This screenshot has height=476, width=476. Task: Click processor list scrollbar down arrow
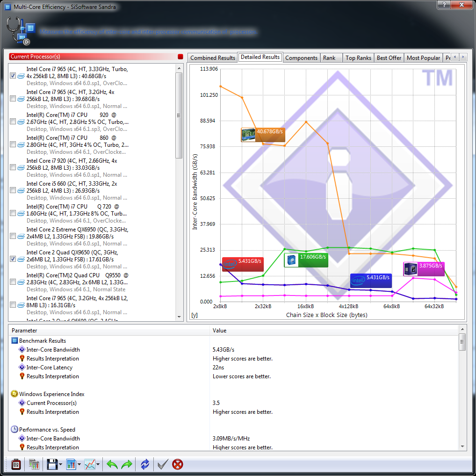point(179,317)
